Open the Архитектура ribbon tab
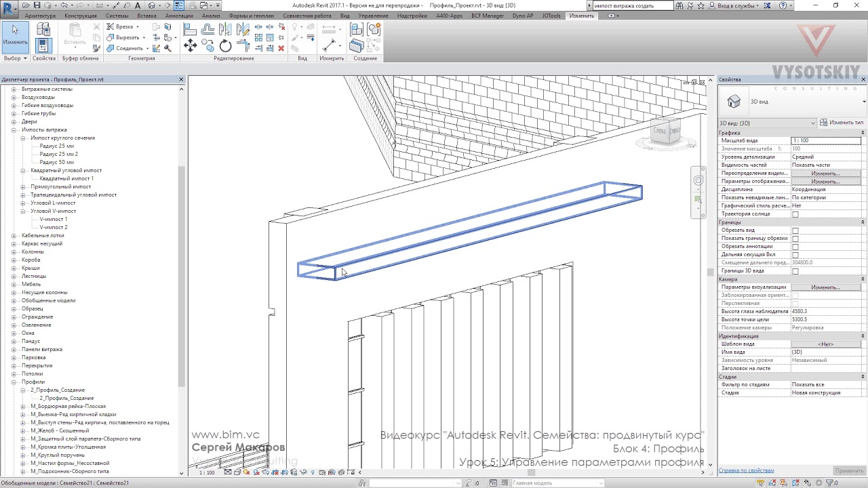This screenshot has height=488, width=868. point(40,16)
